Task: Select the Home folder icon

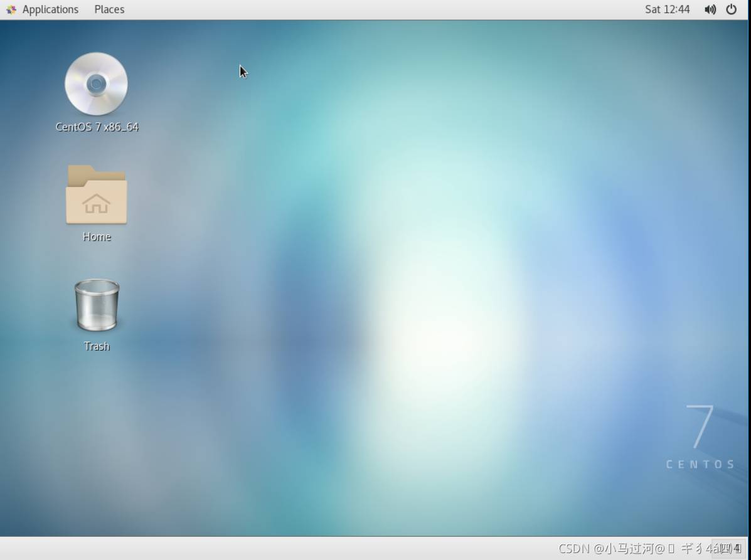Action: (x=96, y=194)
